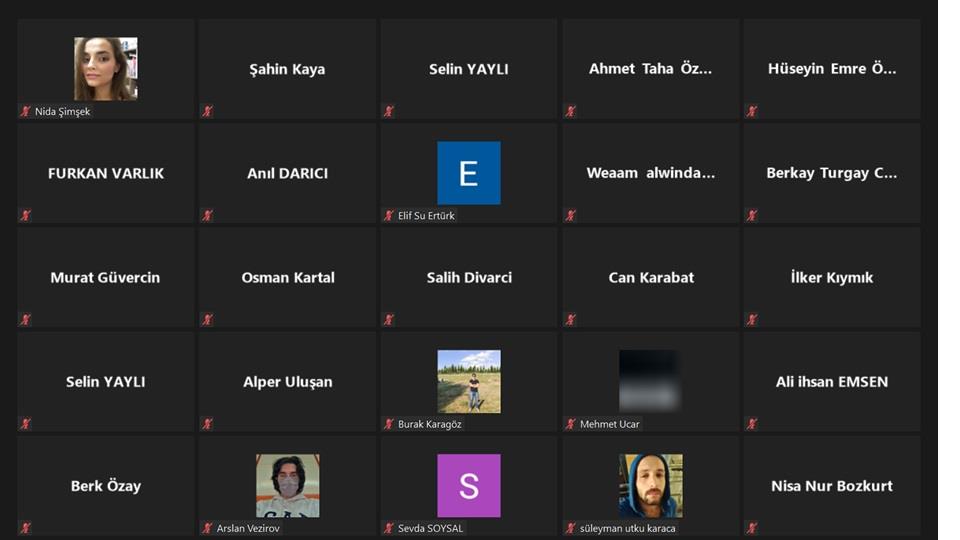960x540 pixels.
Task: Click the muted mic icon beside Nida Şimşek
Action: click(x=26, y=111)
